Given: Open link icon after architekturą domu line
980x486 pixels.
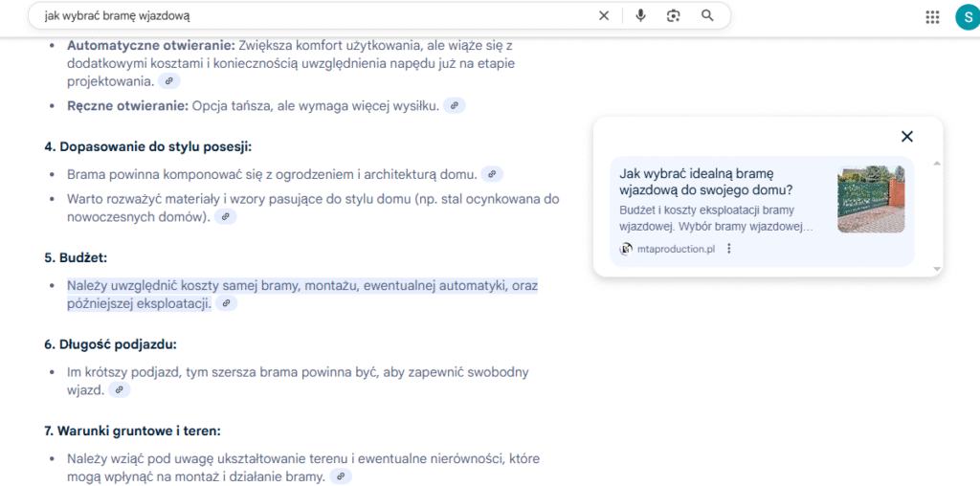Looking at the screenshot, I should pos(492,174).
